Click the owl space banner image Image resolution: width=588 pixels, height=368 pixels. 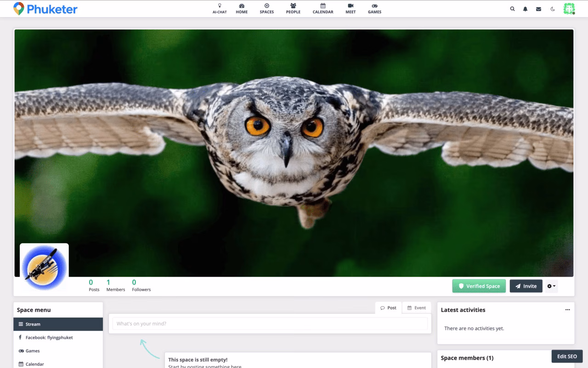coord(294,153)
